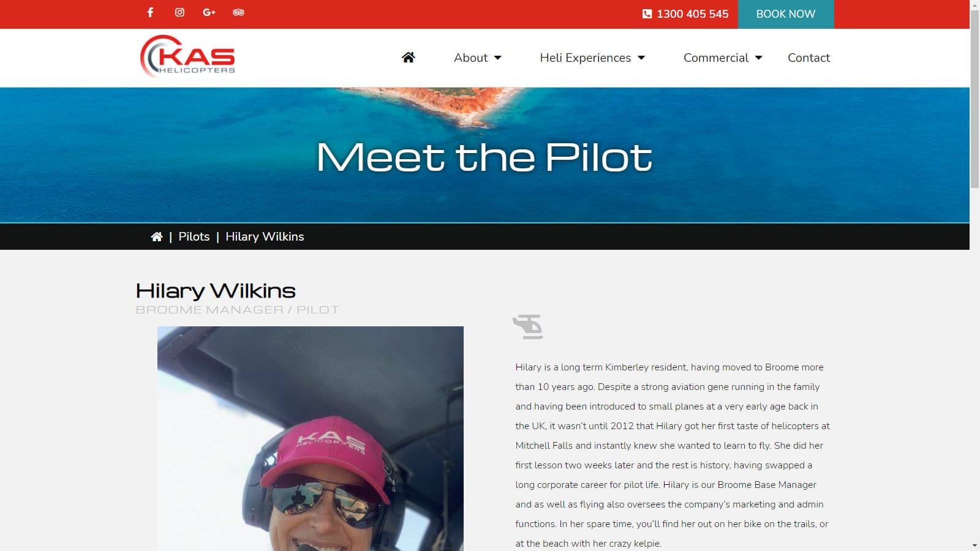
Task: Open the Facebook social icon
Action: coord(150,12)
